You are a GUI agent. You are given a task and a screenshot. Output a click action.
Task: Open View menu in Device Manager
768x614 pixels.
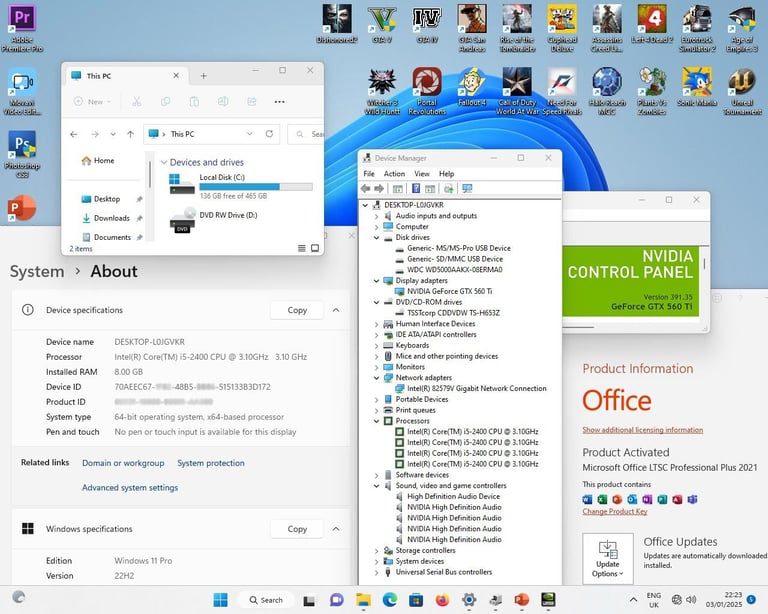(x=422, y=174)
